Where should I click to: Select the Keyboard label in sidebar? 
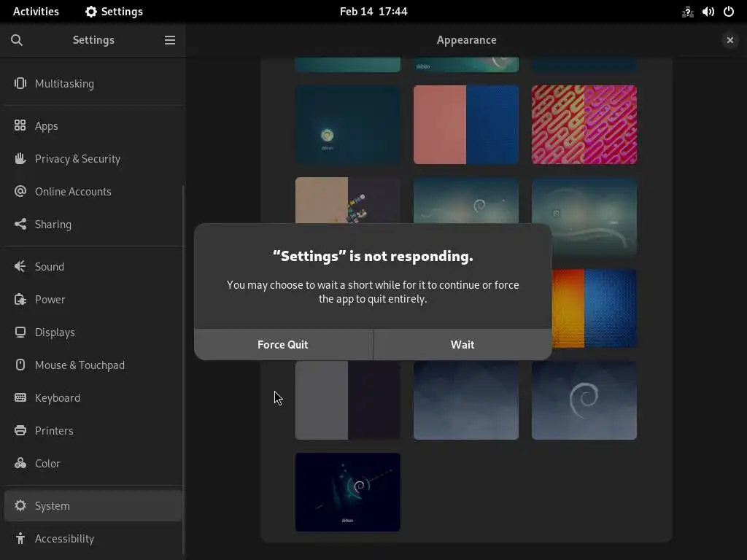[57, 398]
